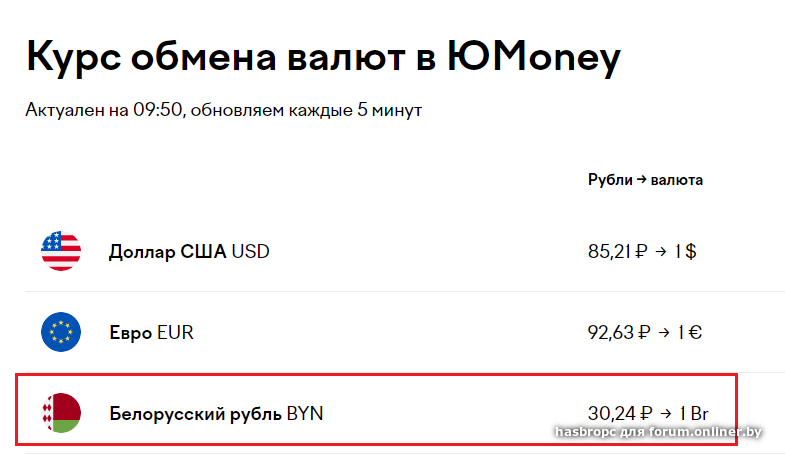Click the 85,21 rate value
This screenshot has height=455, width=785.
tap(609, 251)
